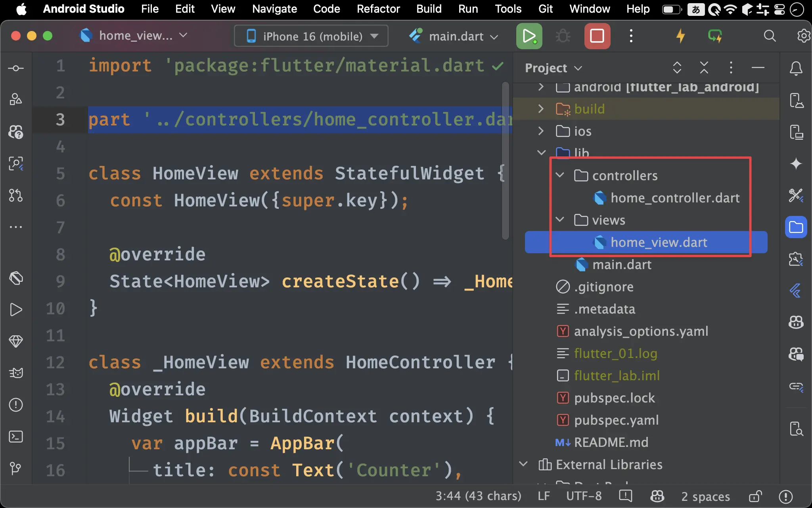Collapse the views folder

(559, 219)
